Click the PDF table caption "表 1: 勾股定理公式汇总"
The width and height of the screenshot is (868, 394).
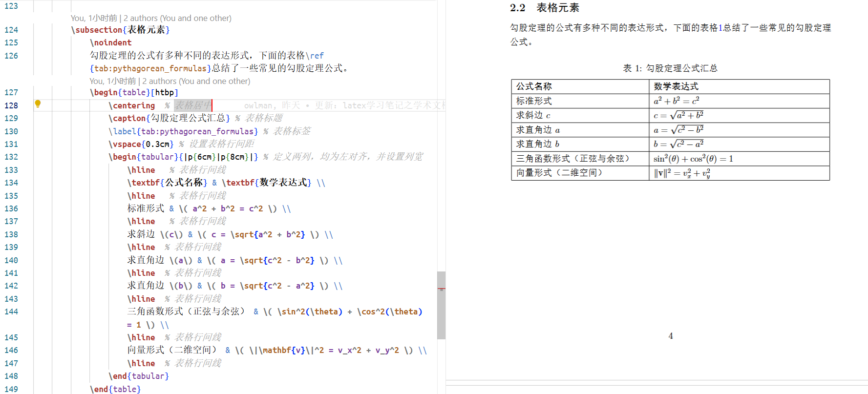pyautogui.click(x=670, y=68)
